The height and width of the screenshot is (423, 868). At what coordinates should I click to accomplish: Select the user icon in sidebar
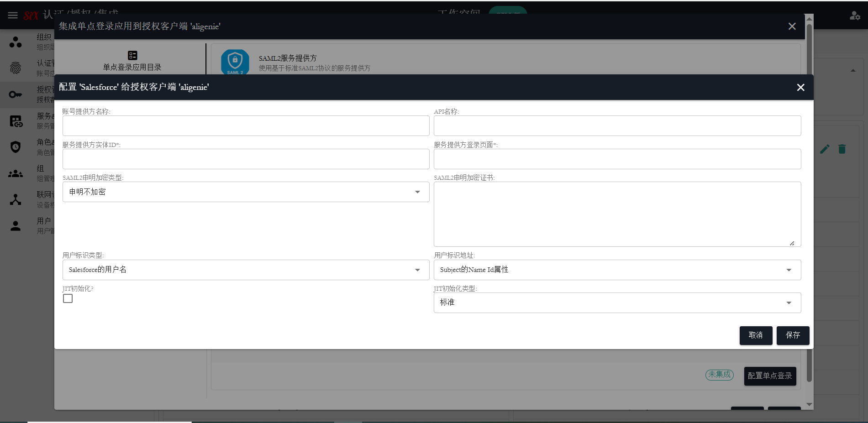pyautogui.click(x=16, y=226)
